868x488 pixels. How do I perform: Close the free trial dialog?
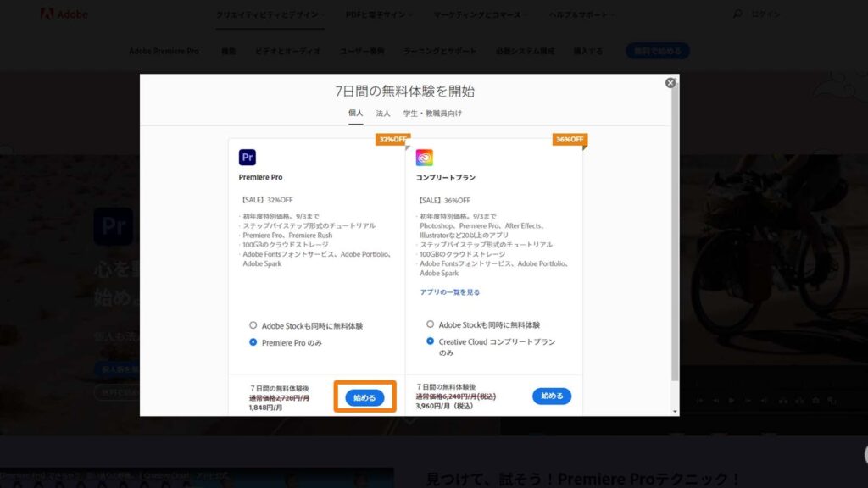point(670,83)
